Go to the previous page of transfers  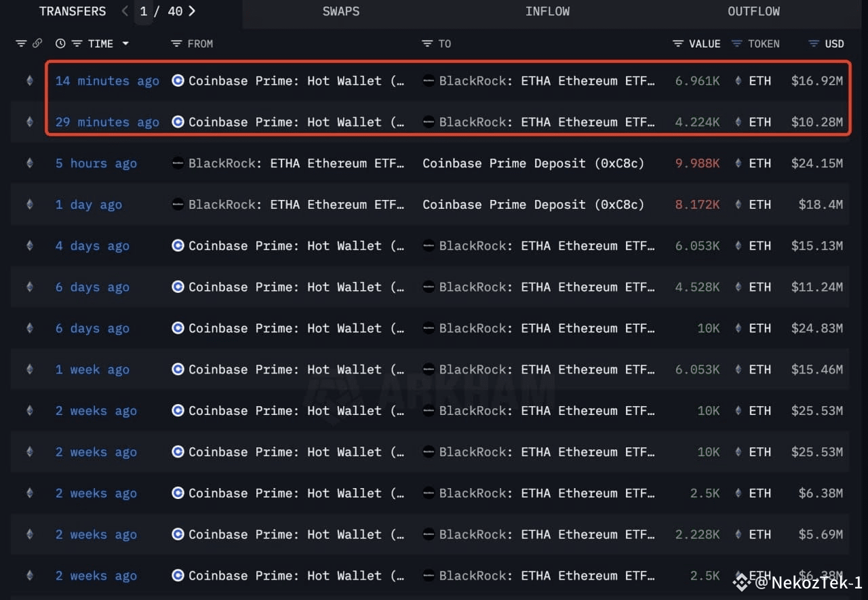(x=125, y=11)
